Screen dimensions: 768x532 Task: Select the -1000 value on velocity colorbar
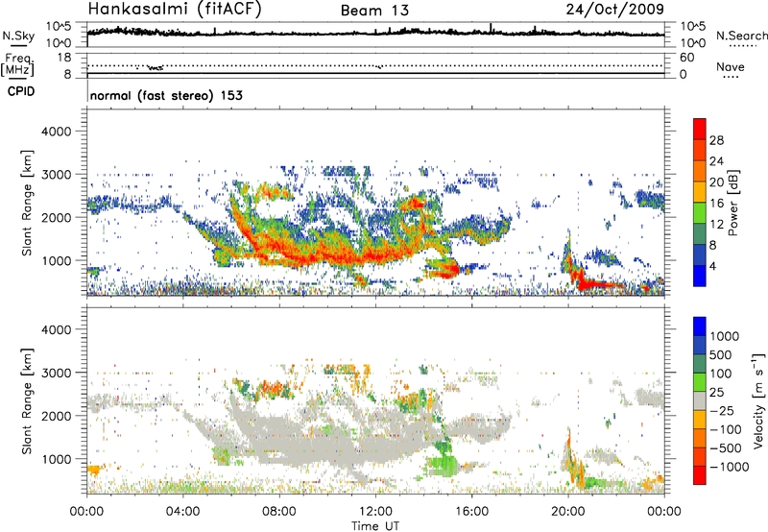coord(730,467)
